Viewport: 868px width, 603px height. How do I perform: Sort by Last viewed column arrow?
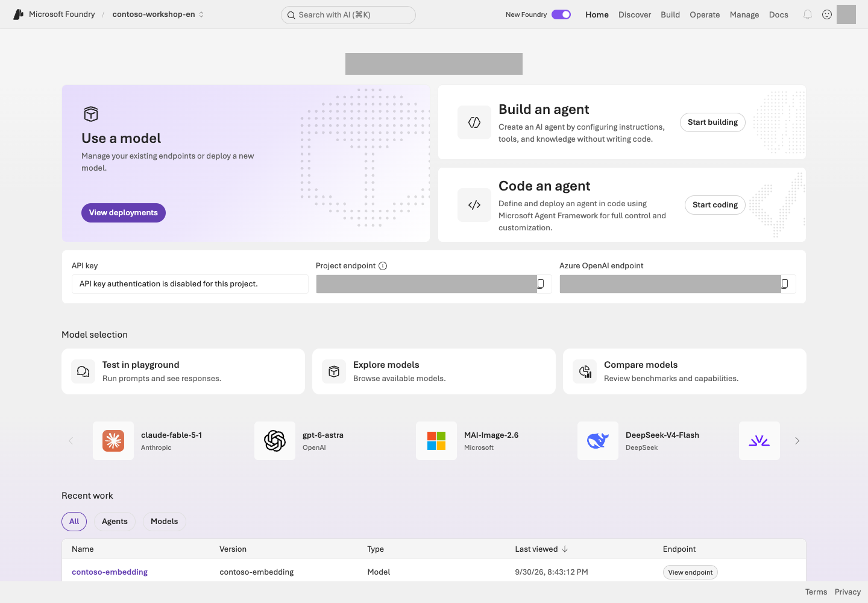click(x=565, y=549)
